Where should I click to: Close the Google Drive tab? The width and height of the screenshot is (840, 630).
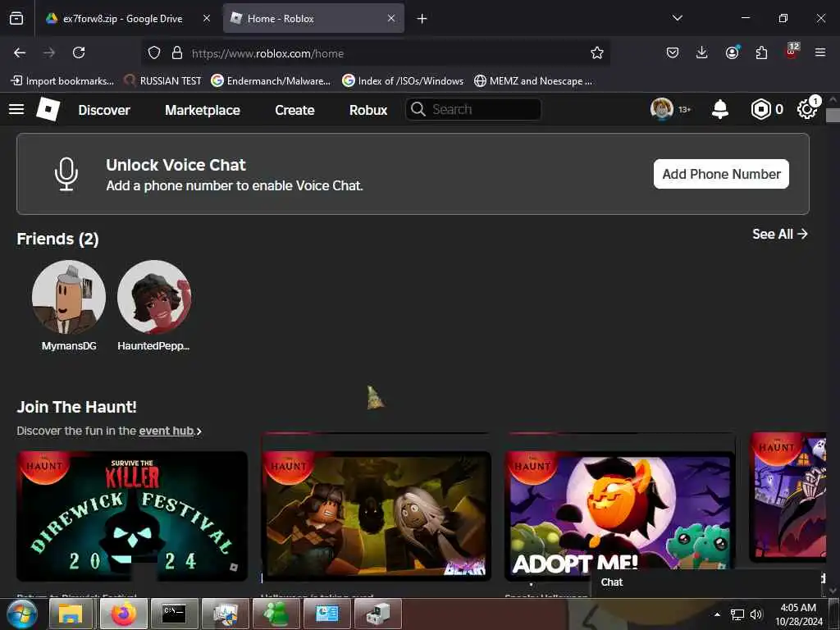coord(207,18)
